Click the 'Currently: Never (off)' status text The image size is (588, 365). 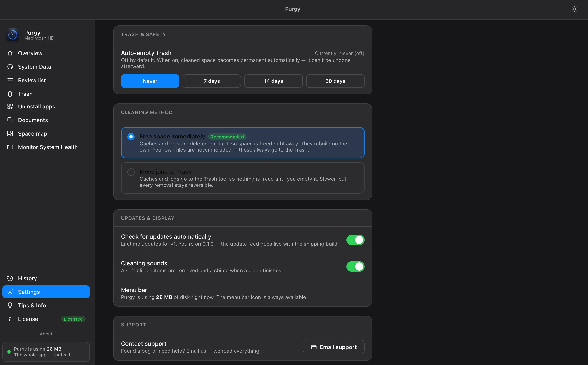pyautogui.click(x=339, y=53)
